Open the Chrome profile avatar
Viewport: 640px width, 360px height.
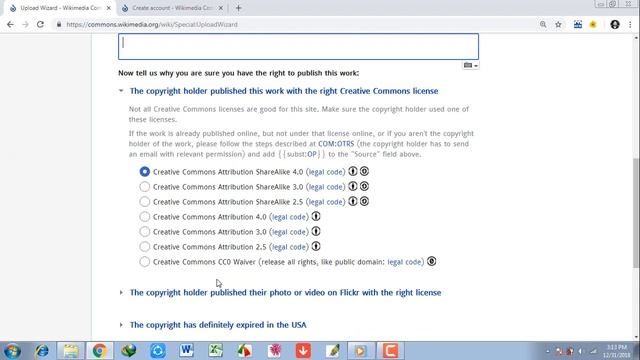[615, 24]
